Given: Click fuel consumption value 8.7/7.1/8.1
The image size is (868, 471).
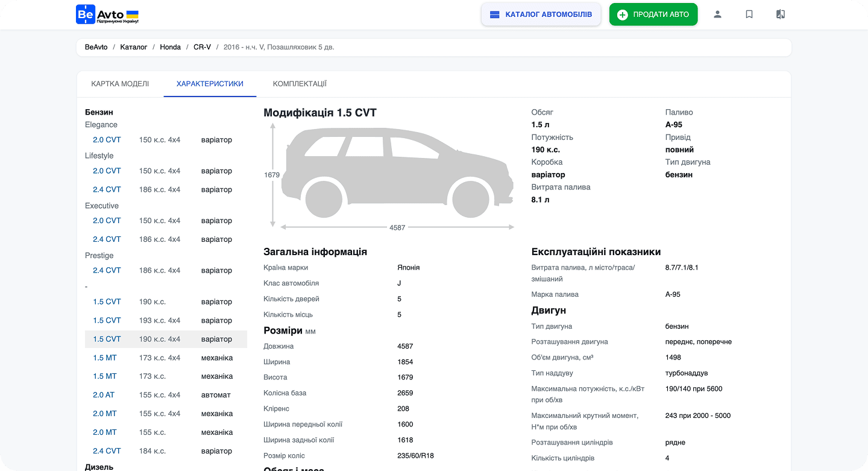Looking at the screenshot, I should pos(682,268).
